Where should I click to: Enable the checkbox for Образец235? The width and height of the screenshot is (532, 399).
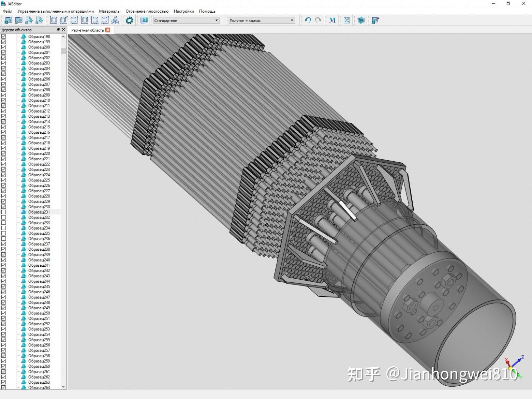click(4, 233)
